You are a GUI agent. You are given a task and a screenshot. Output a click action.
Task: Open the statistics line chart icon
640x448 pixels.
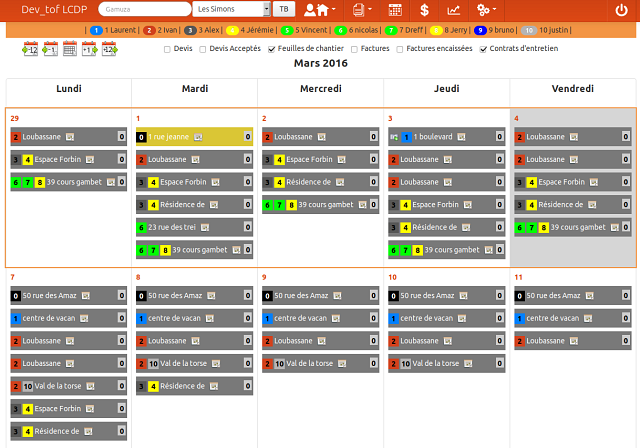(x=454, y=10)
